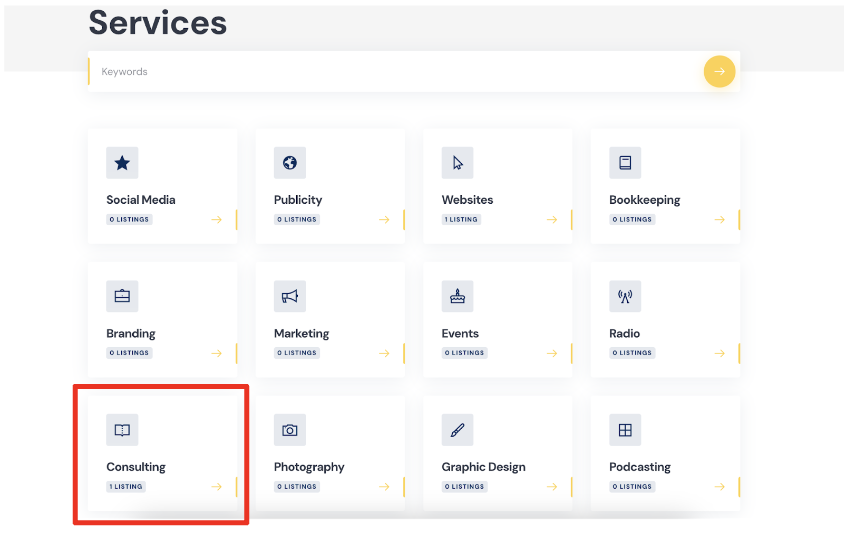Image resolution: width=844 pixels, height=540 pixels.
Task: Click the arrow in Events card
Action: tap(552, 353)
